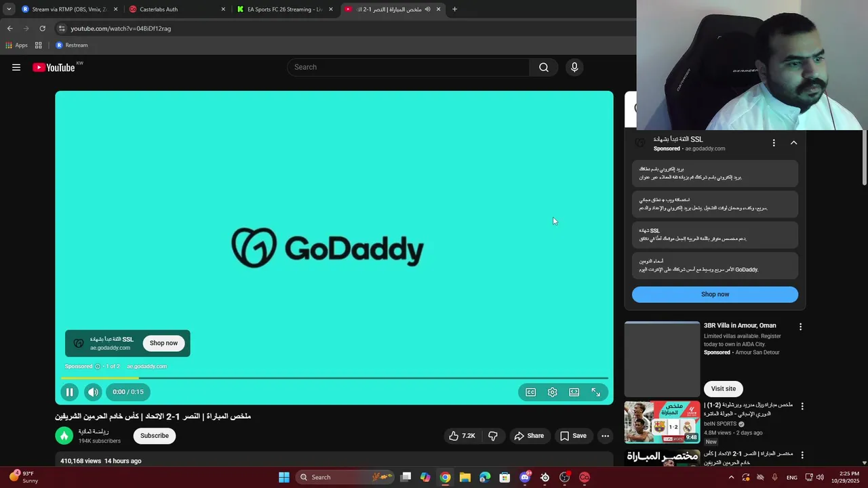
Task: Open the Restream bookmark
Action: [72, 45]
